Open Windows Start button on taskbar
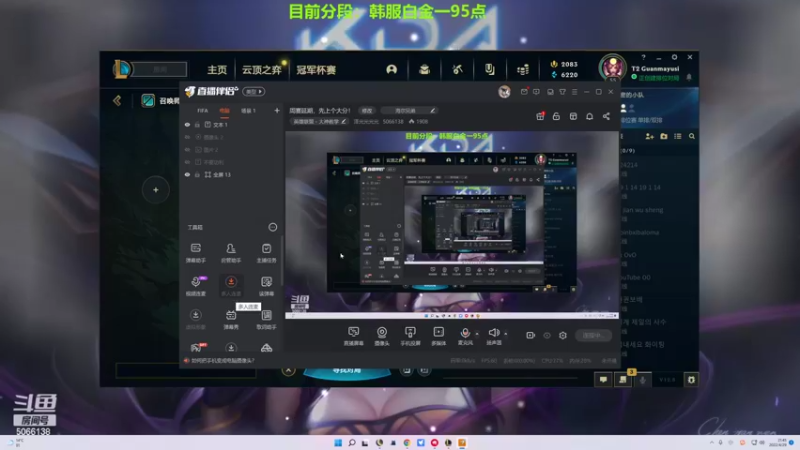Screen dimensions: 800x450 (338, 442)
